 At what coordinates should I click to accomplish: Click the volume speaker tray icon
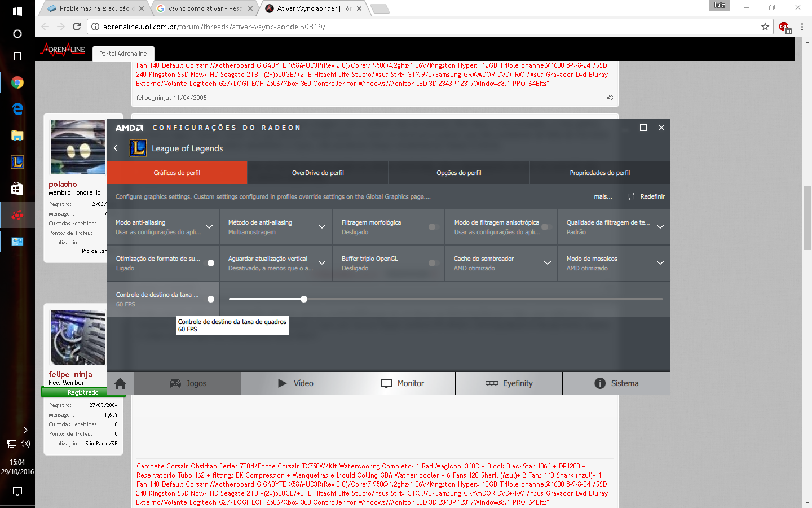[25, 444]
